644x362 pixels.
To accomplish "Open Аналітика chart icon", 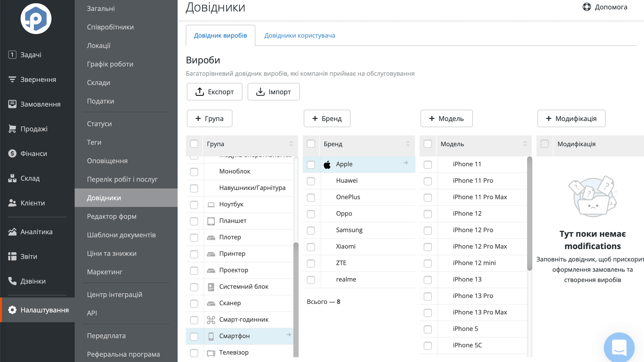I will pos(12,232).
